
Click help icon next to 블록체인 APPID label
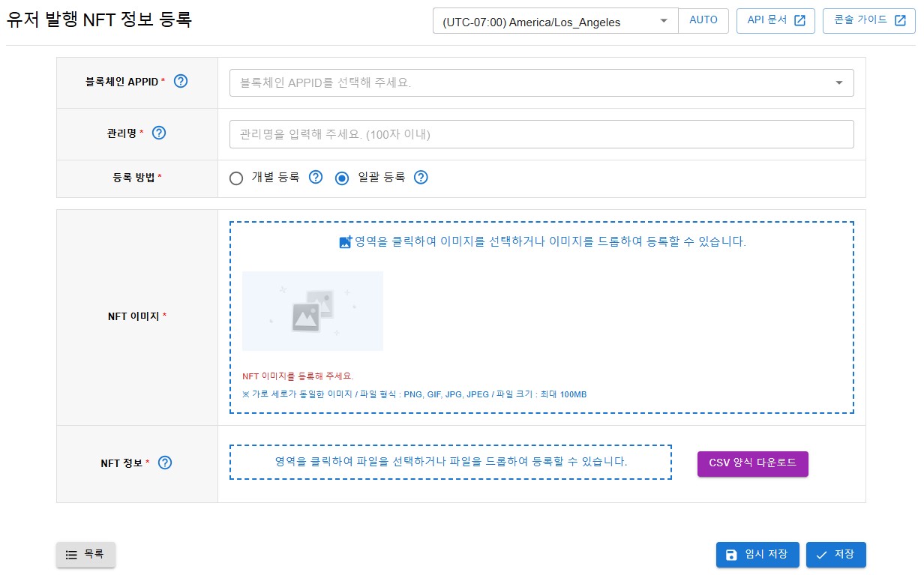point(181,82)
